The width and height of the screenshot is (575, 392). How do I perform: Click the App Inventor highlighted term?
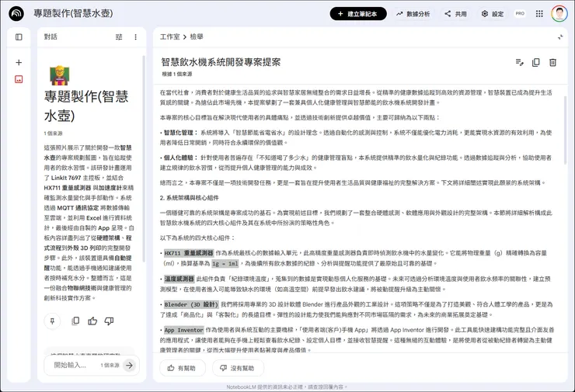pyautogui.click(x=183, y=330)
